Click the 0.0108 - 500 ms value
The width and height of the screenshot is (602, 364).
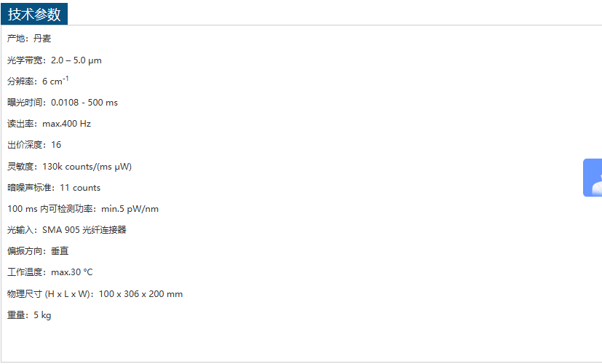click(84, 103)
